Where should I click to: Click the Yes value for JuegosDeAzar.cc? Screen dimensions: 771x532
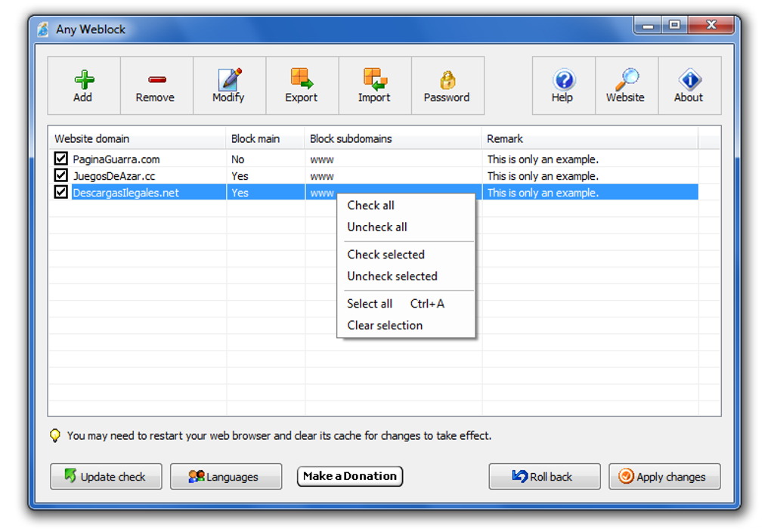[240, 176]
